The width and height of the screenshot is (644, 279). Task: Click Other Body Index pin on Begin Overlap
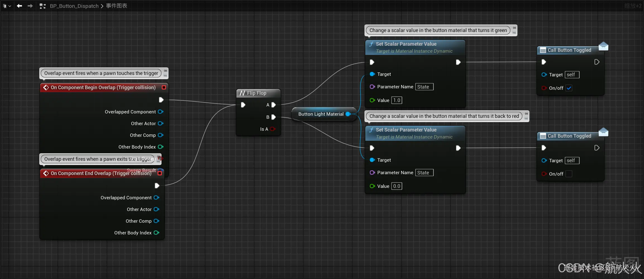coord(161,147)
